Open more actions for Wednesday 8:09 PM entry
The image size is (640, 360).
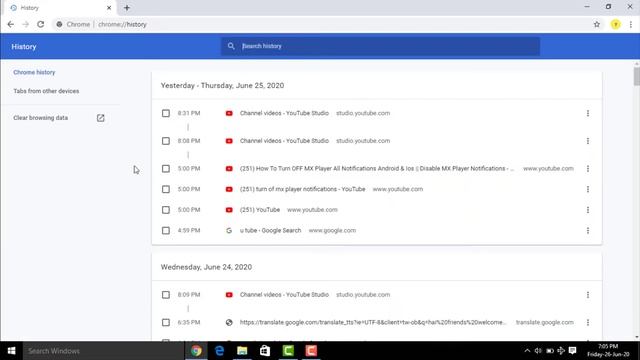588,295
